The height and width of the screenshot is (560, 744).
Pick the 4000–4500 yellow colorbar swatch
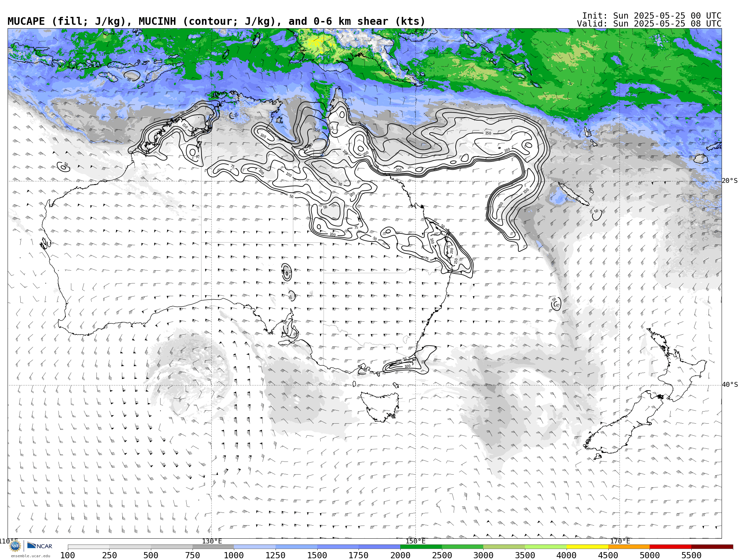click(x=587, y=547)
